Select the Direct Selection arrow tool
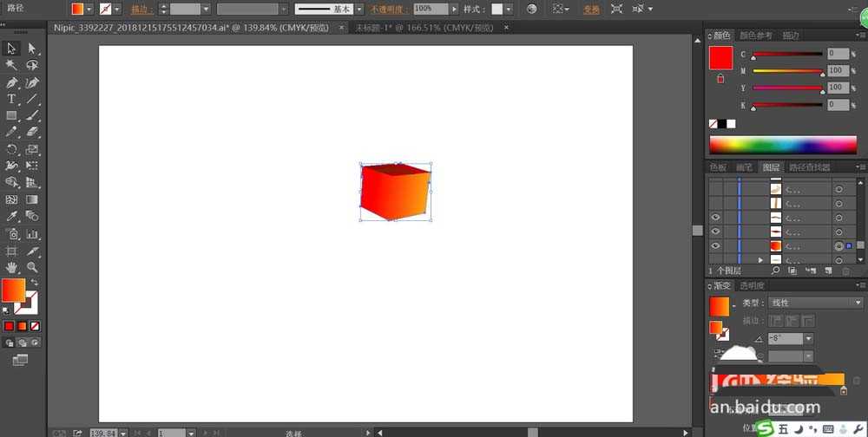 pos(32,49)
